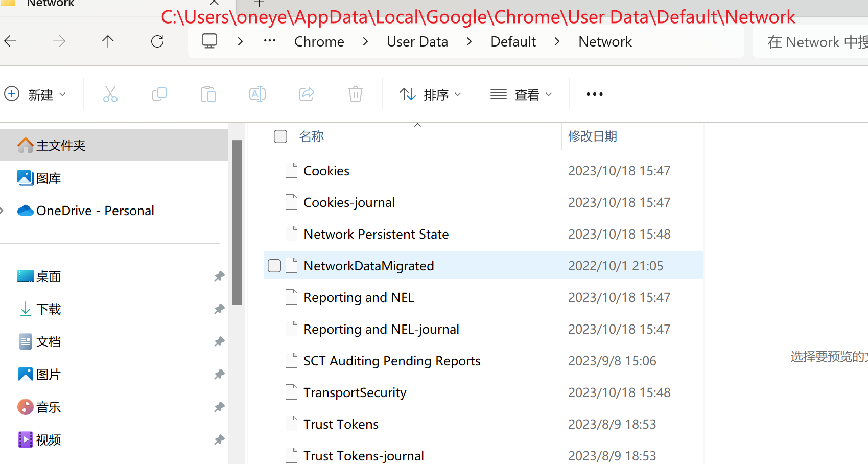This screenshot has height=464, width=868.
Task: Navigate back with the back arrow
Action: pos(11,41)
